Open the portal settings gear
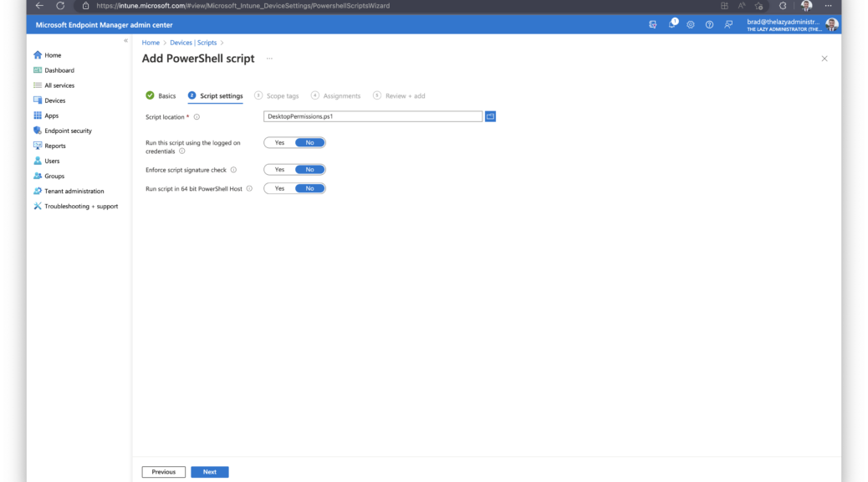The image size is (868, 482). pos(691,24)
